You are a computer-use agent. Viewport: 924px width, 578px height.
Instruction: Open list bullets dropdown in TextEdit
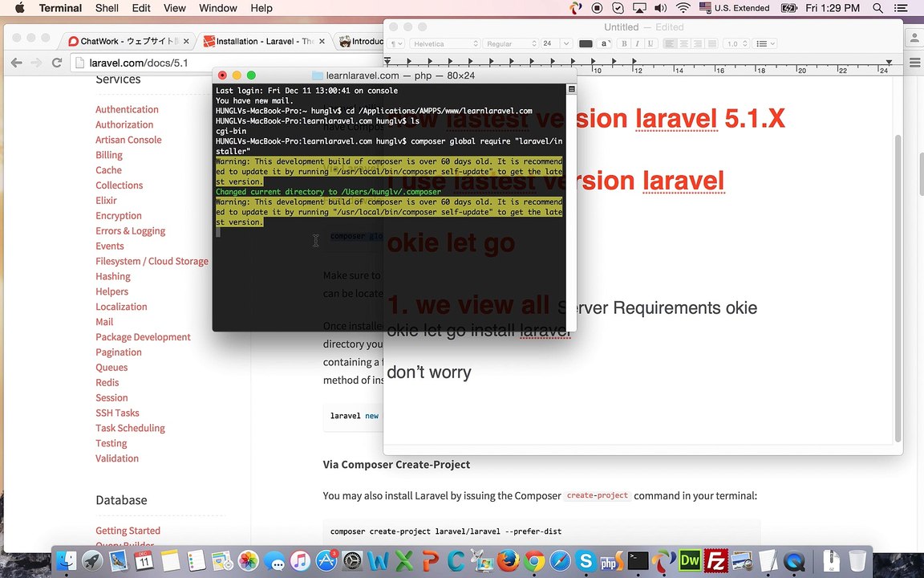point(765,43)
